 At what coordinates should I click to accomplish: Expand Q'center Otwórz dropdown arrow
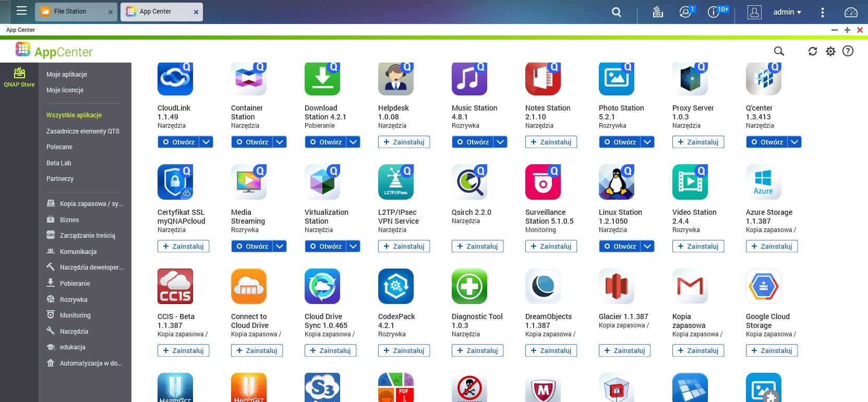tap(794, 142)
